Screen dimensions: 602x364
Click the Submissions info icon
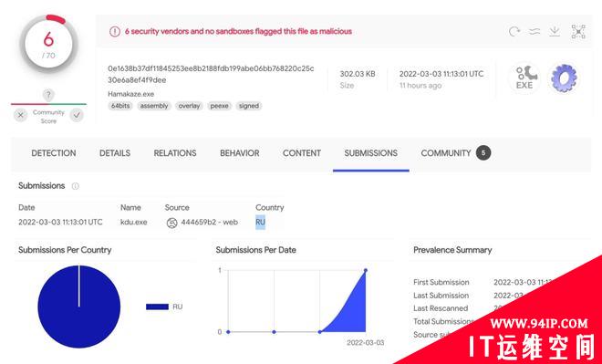tap(75, 186)
